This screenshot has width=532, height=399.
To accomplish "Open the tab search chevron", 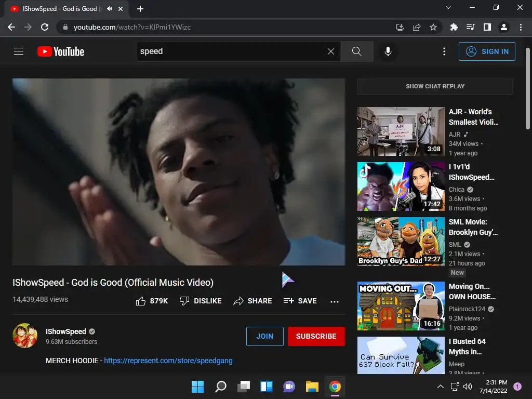I will point(448,7).
